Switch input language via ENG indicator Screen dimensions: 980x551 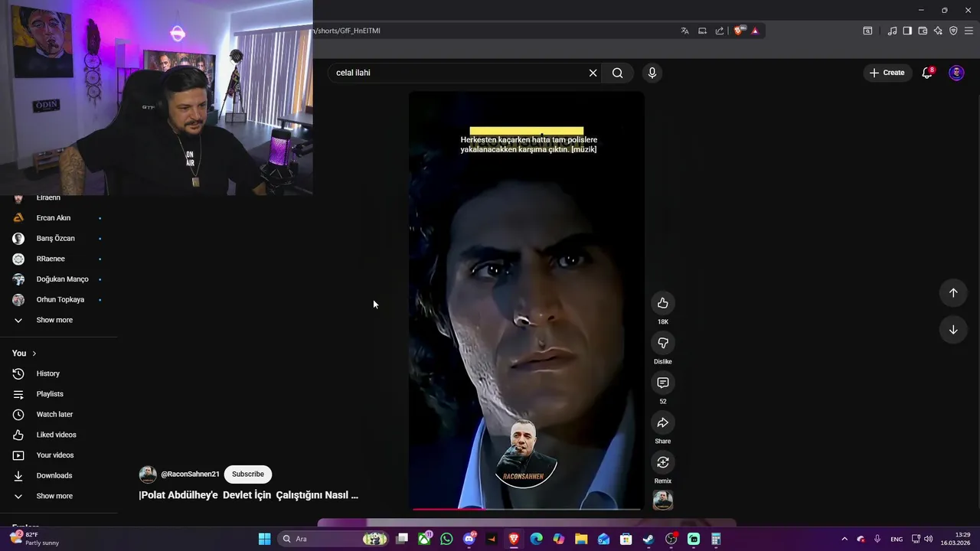pos(897,539)
